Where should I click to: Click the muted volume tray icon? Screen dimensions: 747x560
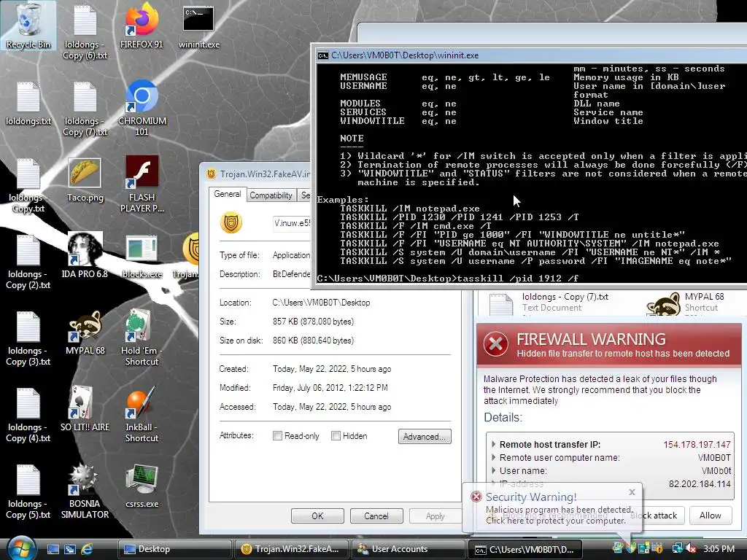[691, 549]
